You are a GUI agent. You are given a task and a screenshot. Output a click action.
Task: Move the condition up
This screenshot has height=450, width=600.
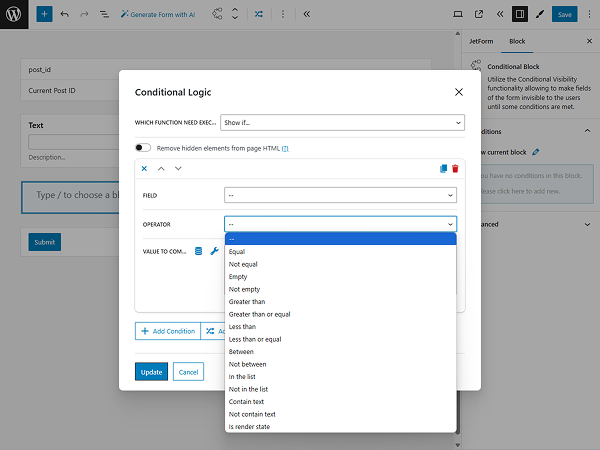coord(161,168)
